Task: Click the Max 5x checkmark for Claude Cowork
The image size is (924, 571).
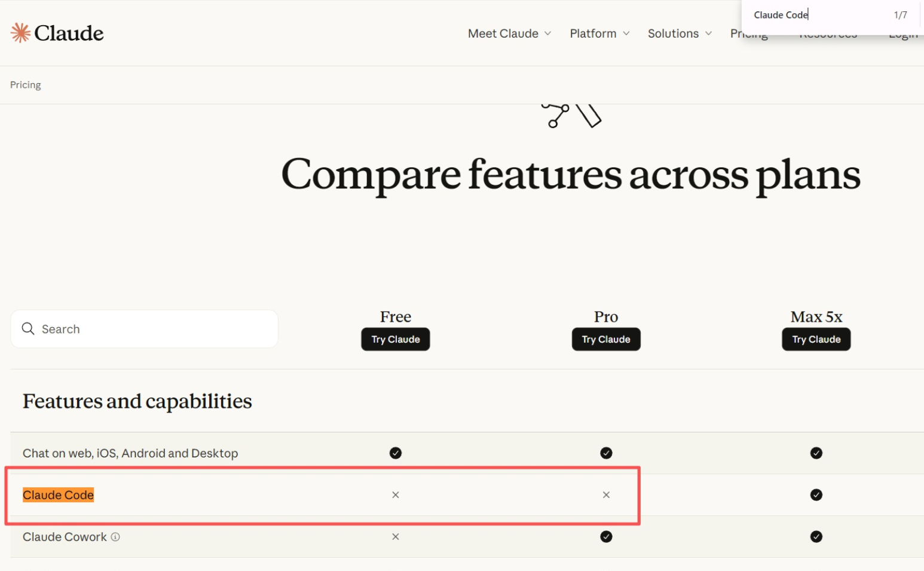Action: (816, 537)
